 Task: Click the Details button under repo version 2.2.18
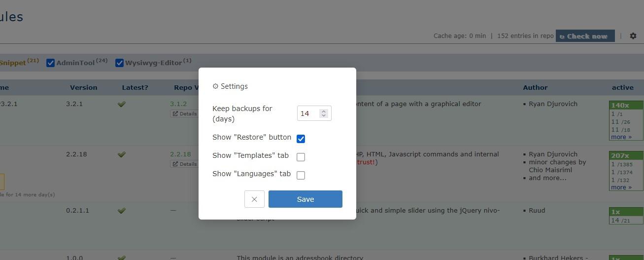tap(184, 164)
